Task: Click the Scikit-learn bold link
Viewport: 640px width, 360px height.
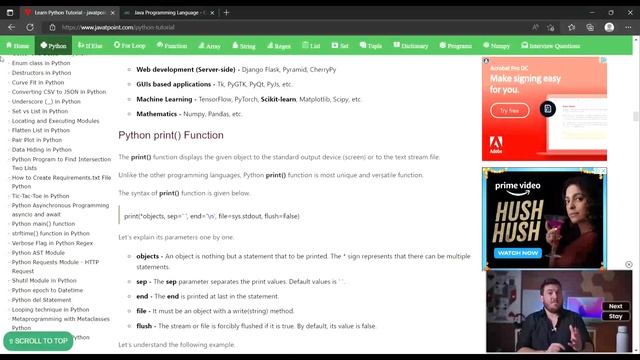Action: [278, 99]
